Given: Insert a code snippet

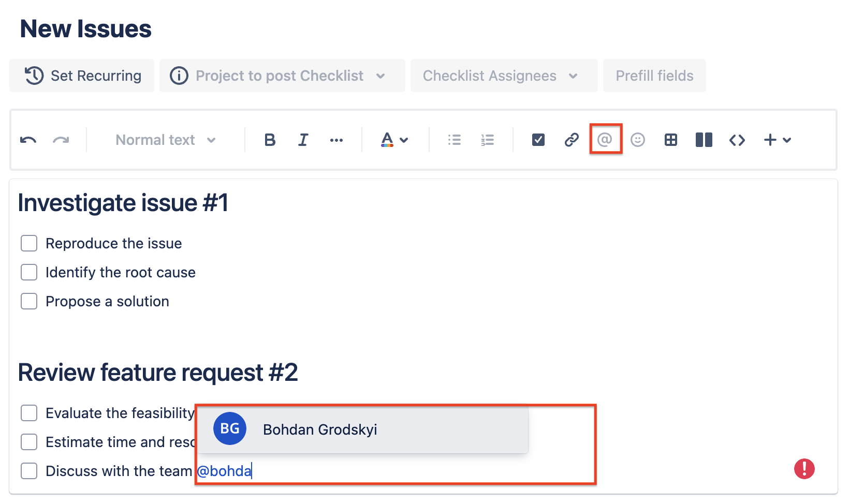Looking at the screenshot, I should pyautogui.click(x=737, y=140).
